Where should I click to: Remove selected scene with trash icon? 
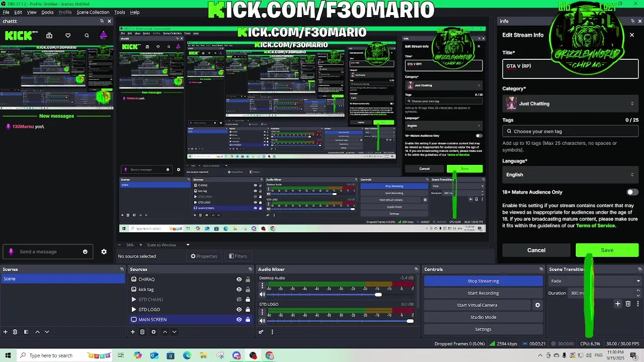pos(15,332)
